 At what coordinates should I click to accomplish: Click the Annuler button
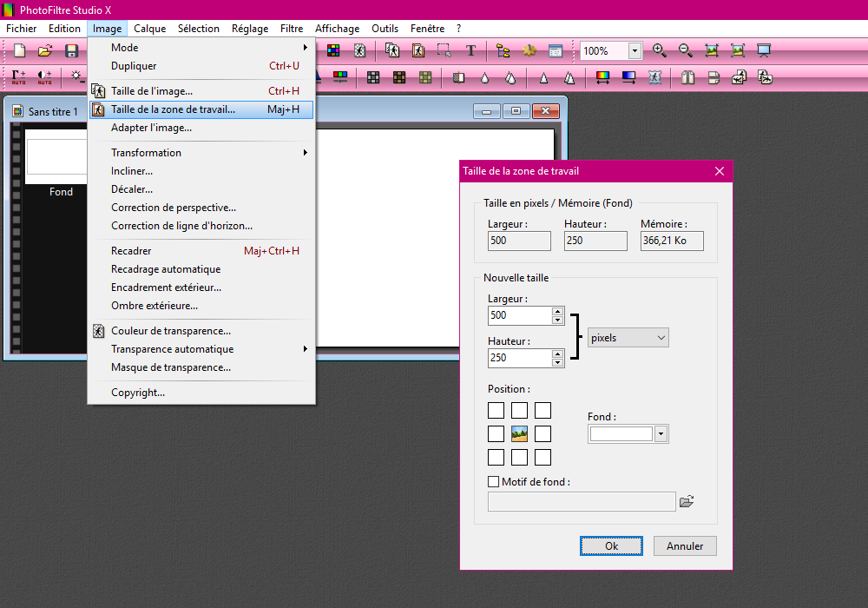[685, 546]
